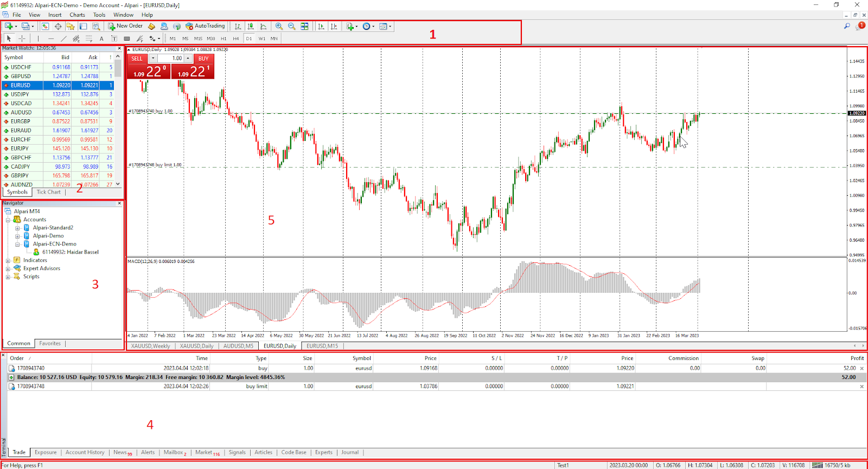This screenshot has width=868, height=469.
Task: Tile chart windows with the grid icon
Action: [x=304, y=26]
